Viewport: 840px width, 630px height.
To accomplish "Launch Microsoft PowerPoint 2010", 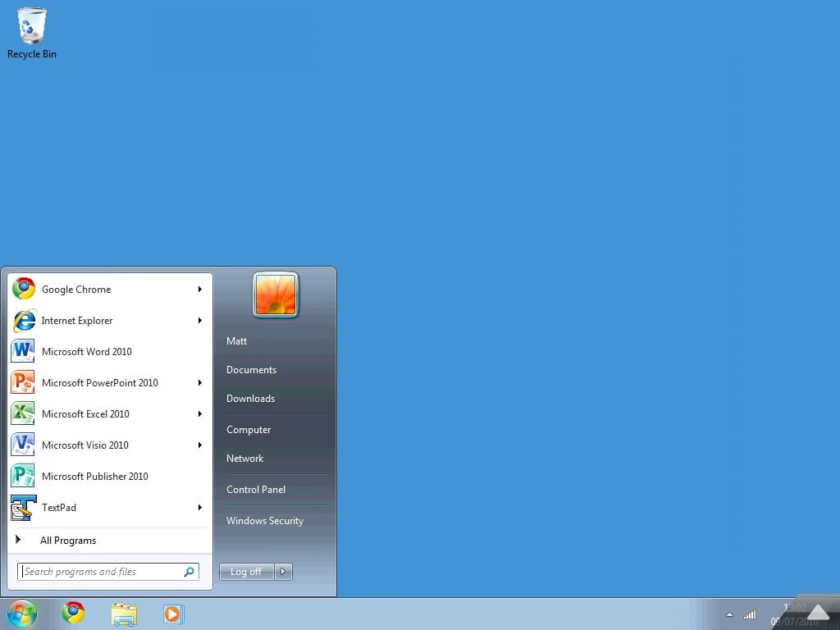I will tap(109, 382).
